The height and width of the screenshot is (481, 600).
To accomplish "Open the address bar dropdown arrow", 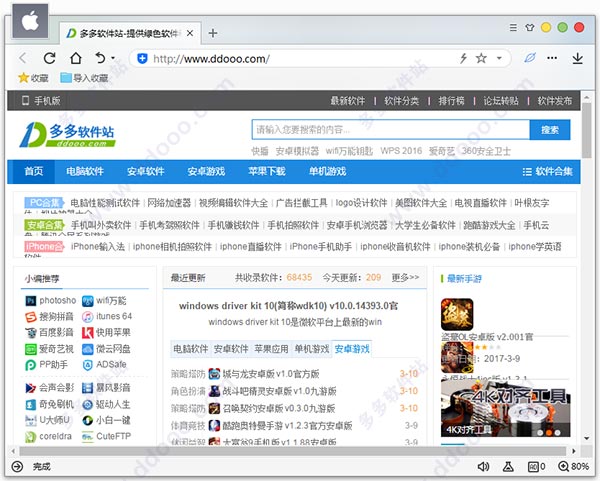I will [x=499, y=58].
